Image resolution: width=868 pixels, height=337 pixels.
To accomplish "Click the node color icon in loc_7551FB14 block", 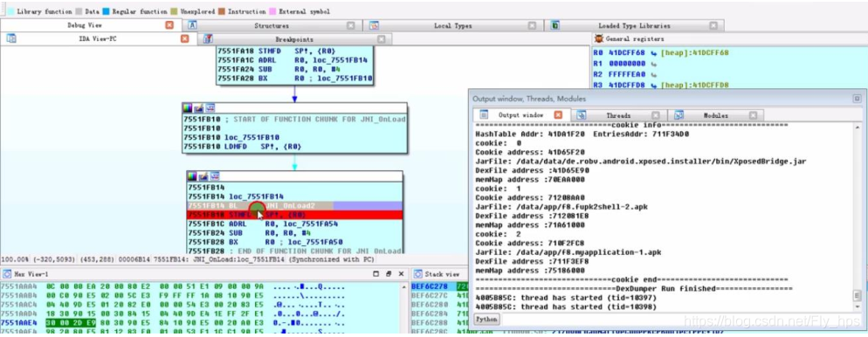I will point(192,176).
